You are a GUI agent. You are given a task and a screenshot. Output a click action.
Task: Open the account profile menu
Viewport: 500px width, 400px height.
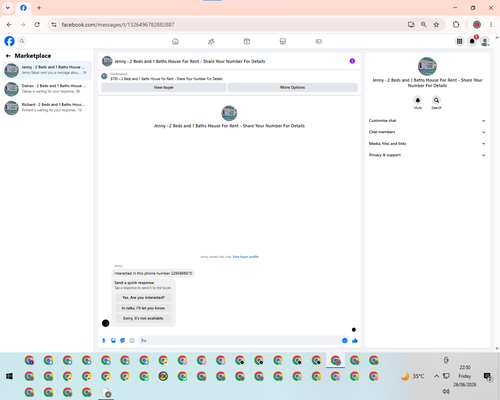[485, 41]
